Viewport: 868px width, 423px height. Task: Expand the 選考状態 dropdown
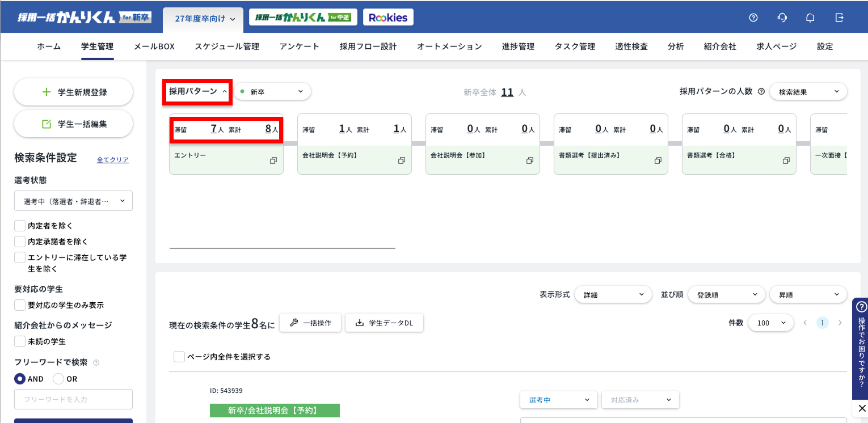click(73, 201)
